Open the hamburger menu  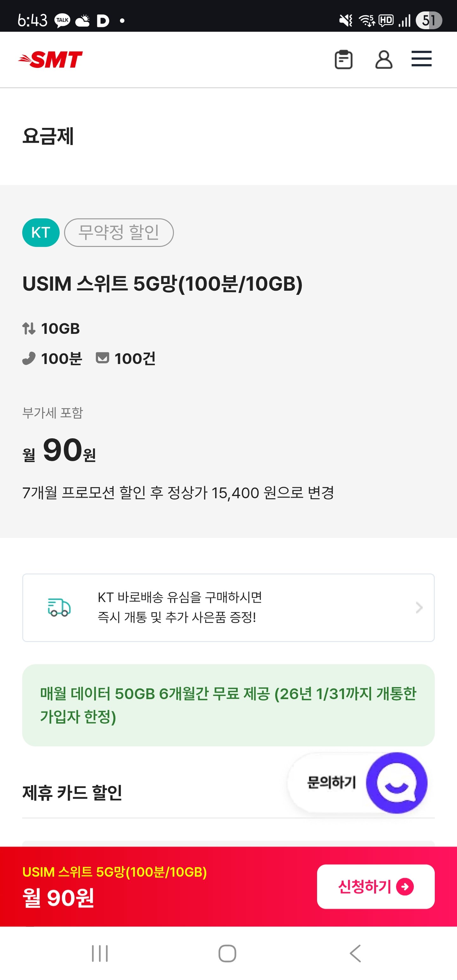pyautogui.click(x=421, y=59)
